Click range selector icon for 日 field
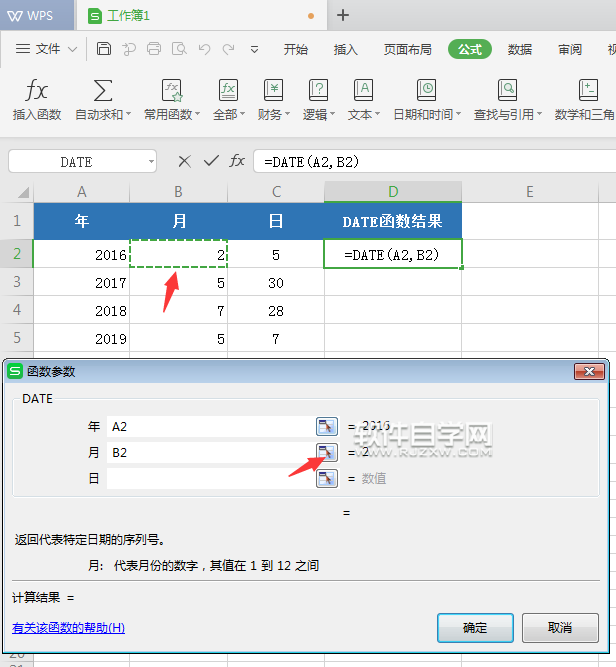Image resolution: width=616 pixels, height=667 pixels. point(327,478)
